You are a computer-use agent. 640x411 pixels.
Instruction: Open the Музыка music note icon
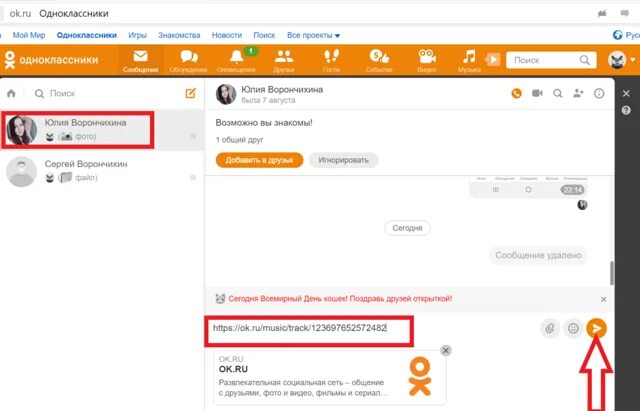point(469,60)
